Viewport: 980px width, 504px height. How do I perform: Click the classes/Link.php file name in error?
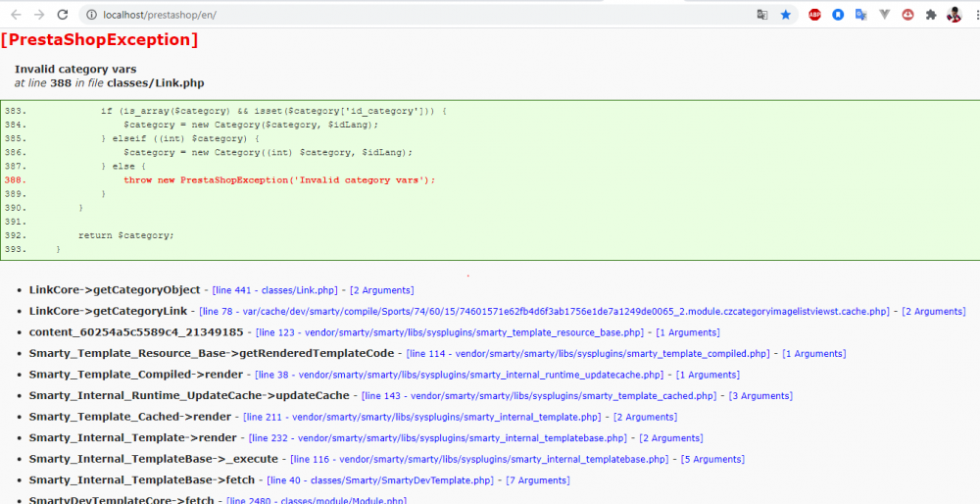coord(156,83)
